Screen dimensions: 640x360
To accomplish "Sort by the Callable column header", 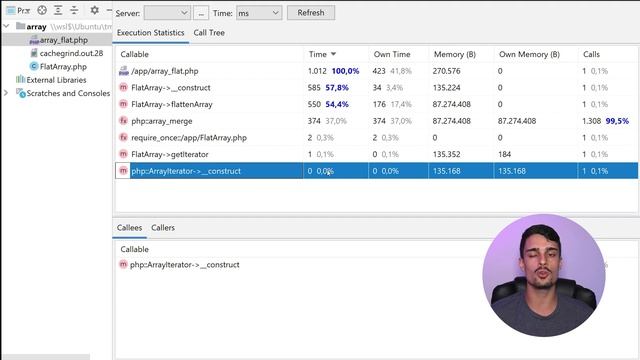I will click(134, 54).
